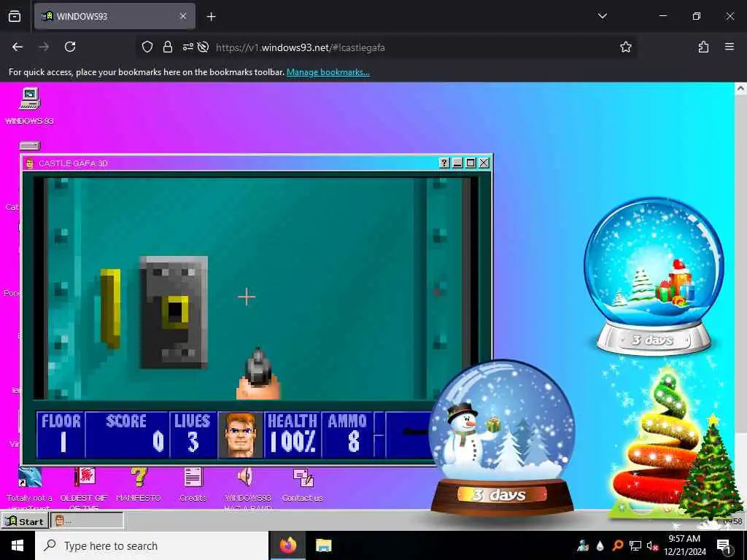Select the Castle Gafa taskbar item

point(87,521)
